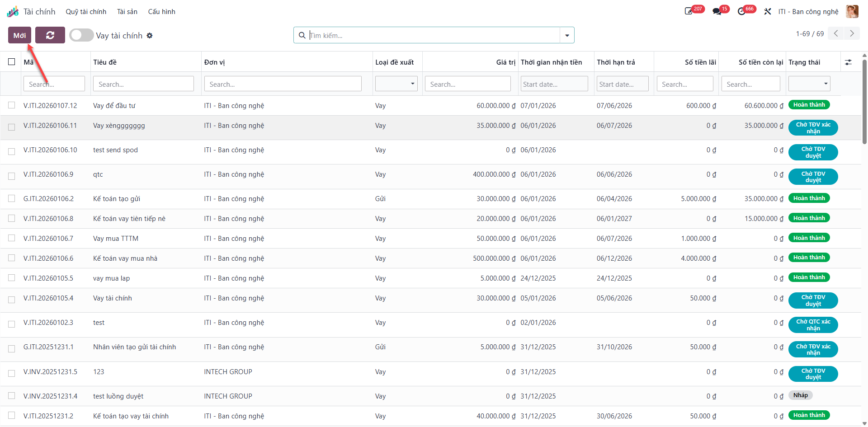868x427 pixels.
Task: Click date 06/01/2027 in Thời hạn trả
Action: click(x=614, y=218)
